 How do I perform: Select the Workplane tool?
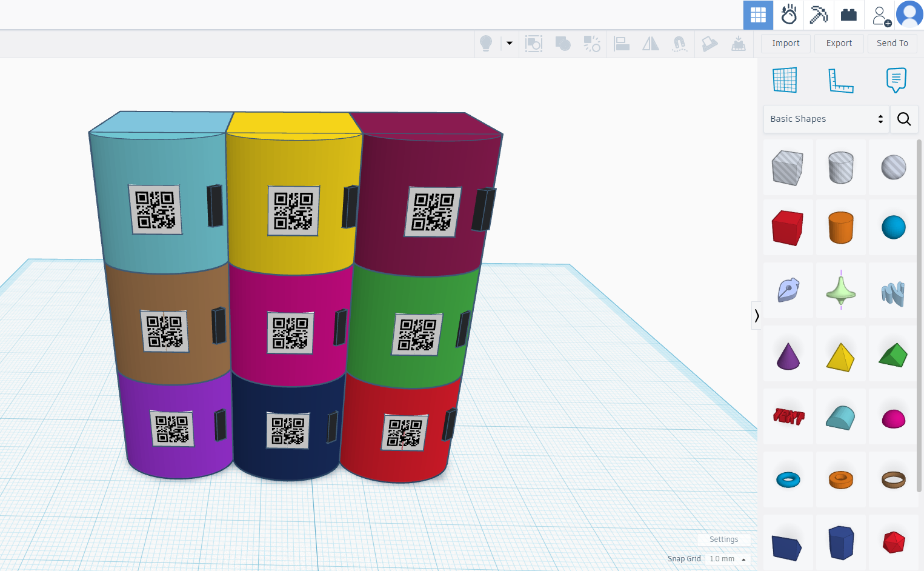click(x=785, y=80)
